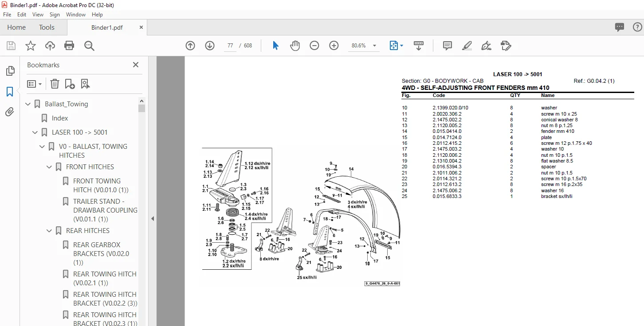644x326 pixels.
Task: Switch to the Tools tab
Action: click(47, 27)
